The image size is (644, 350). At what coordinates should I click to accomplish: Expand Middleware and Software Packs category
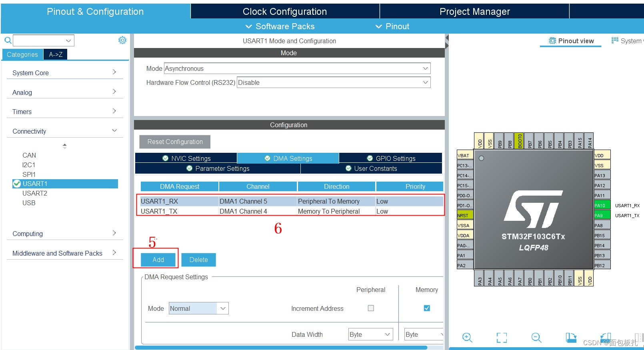[64, 253]
